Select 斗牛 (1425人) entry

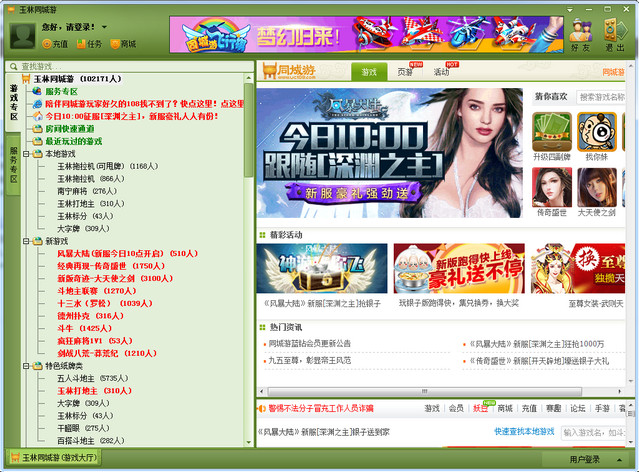(84, 329)
